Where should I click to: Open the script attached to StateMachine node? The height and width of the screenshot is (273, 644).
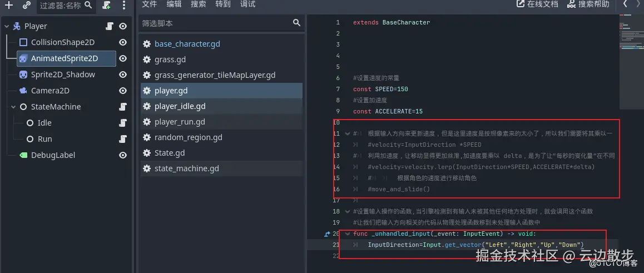123,107
